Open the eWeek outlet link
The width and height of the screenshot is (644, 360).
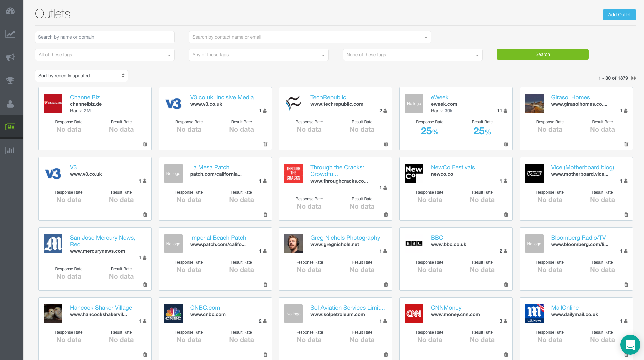439,97
